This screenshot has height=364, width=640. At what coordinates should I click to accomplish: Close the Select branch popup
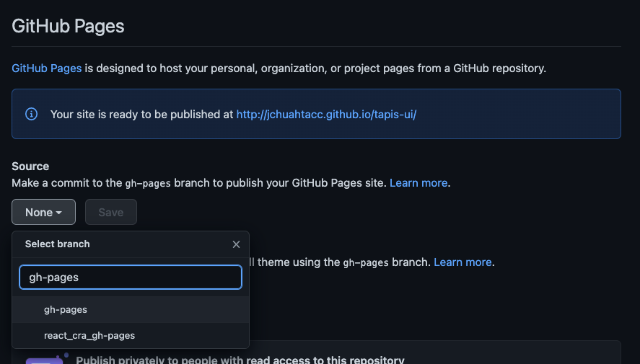coord(236,244)
